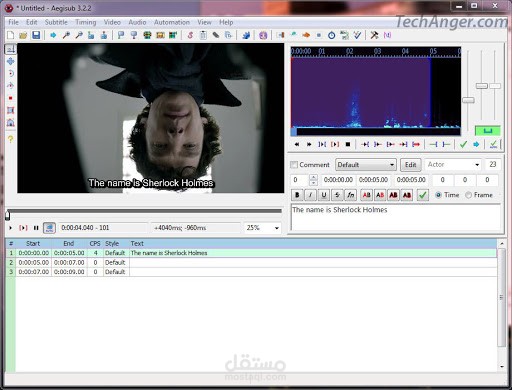The width and height of the screenshot is (512, 390).
Task: Toggle audio auto-commit checkmark
Action: pos(493,144)
